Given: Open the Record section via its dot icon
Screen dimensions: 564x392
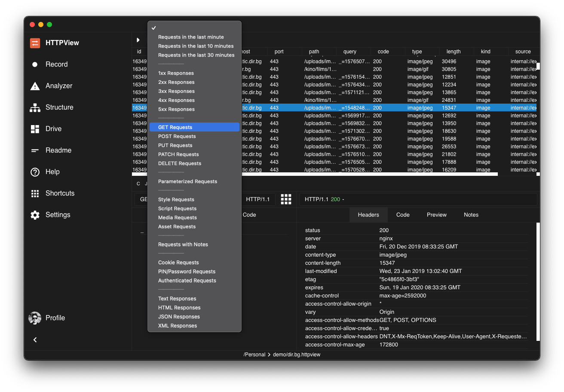Looking at the screenshot, I should tap(35, 64).
